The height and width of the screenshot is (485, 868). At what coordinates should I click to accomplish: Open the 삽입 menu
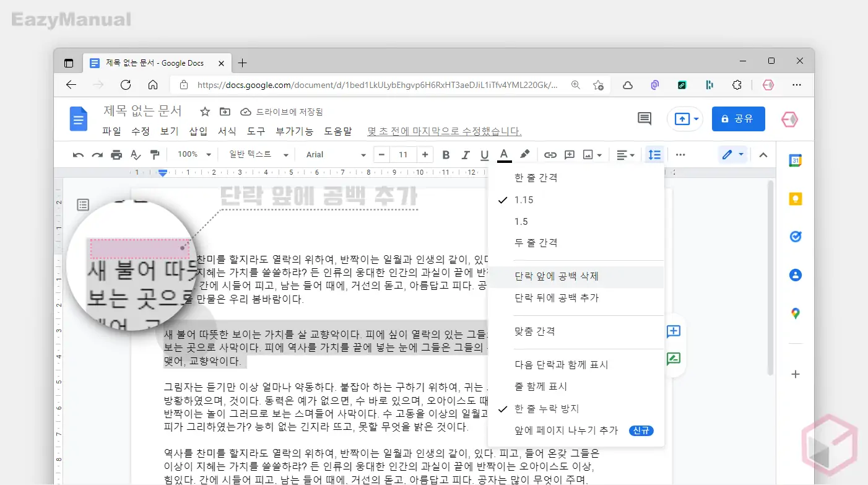click(198, 131)
